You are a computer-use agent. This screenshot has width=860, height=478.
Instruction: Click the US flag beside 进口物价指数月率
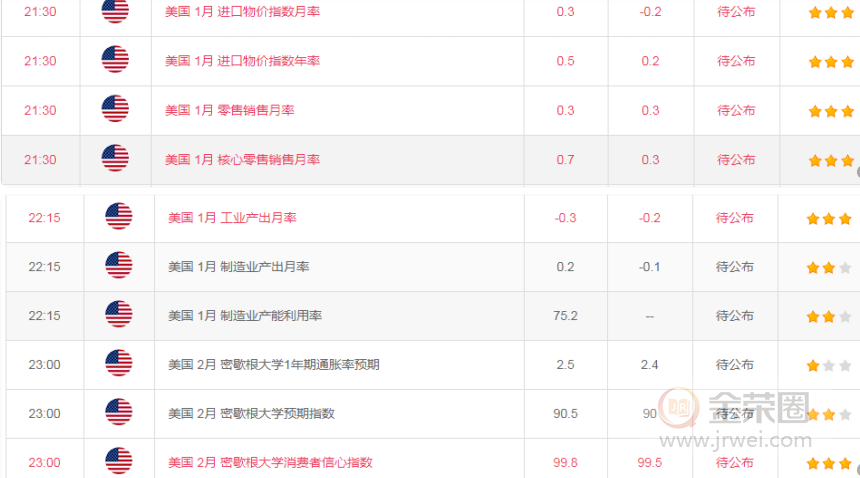click(x=115, y=12)
